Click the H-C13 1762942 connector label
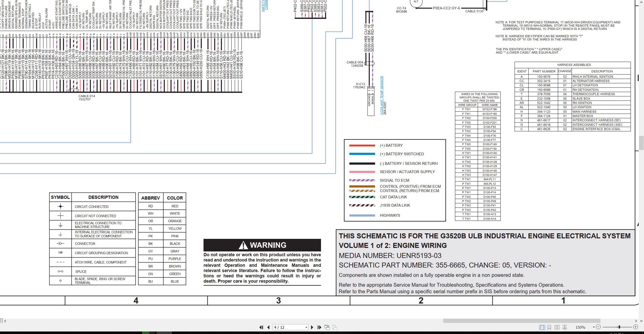 359,86
